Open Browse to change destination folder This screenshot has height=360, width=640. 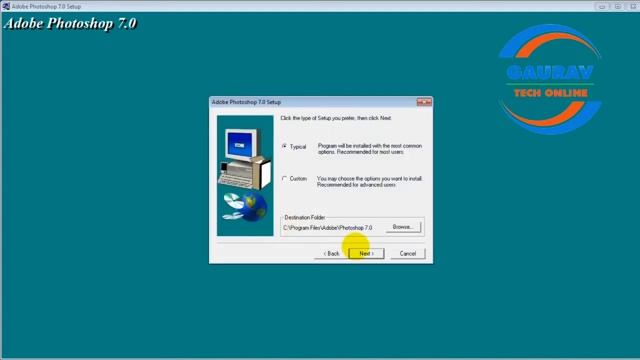403,227
